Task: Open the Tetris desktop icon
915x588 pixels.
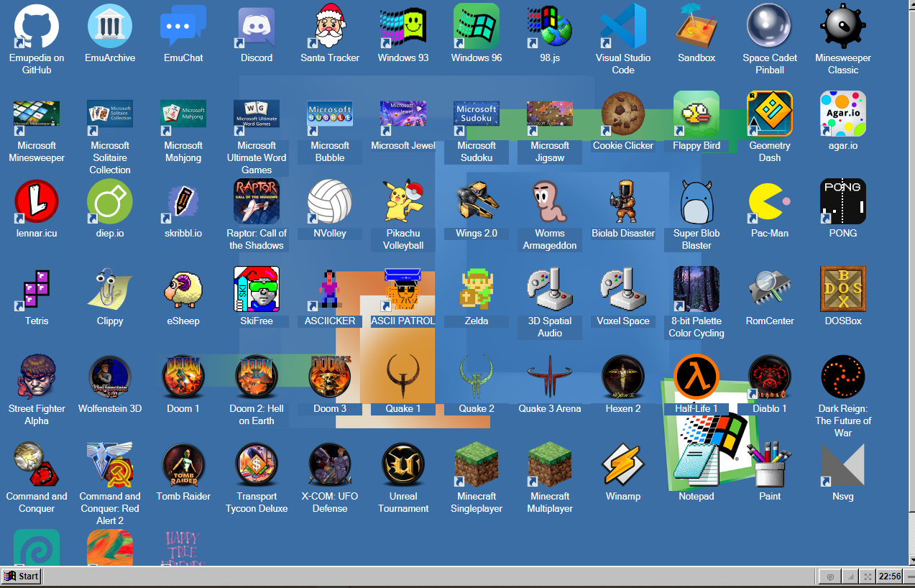Action: point(37,289)
